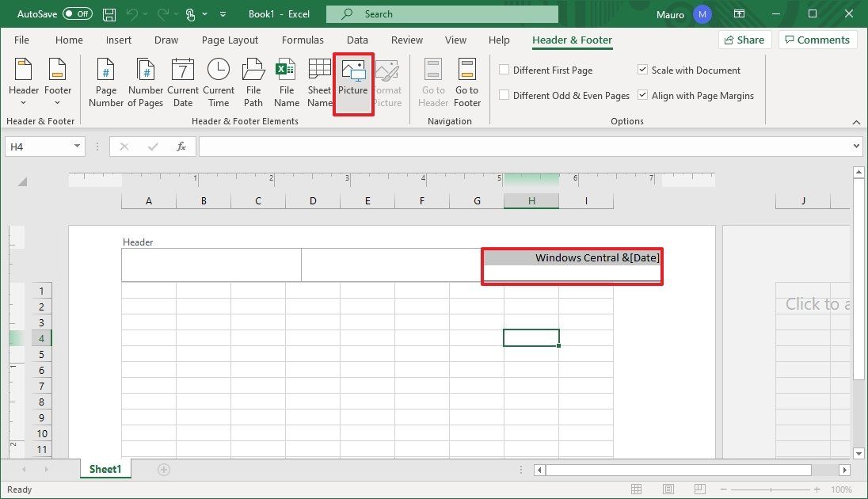Image resolution: width=868 pixels, height=499 pixels.
Task: Check Different Odd & Even Pages
Action: [x=504, y=94]
